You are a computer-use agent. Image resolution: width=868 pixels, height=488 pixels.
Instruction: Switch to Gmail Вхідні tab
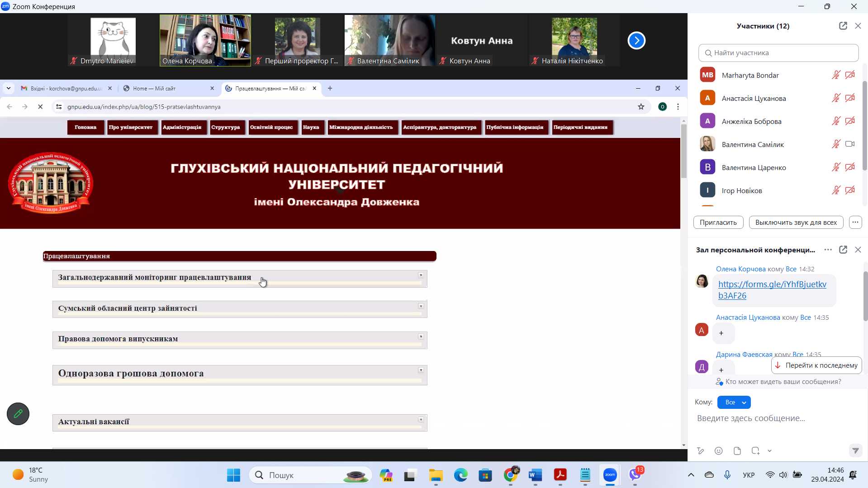(66, 89)
